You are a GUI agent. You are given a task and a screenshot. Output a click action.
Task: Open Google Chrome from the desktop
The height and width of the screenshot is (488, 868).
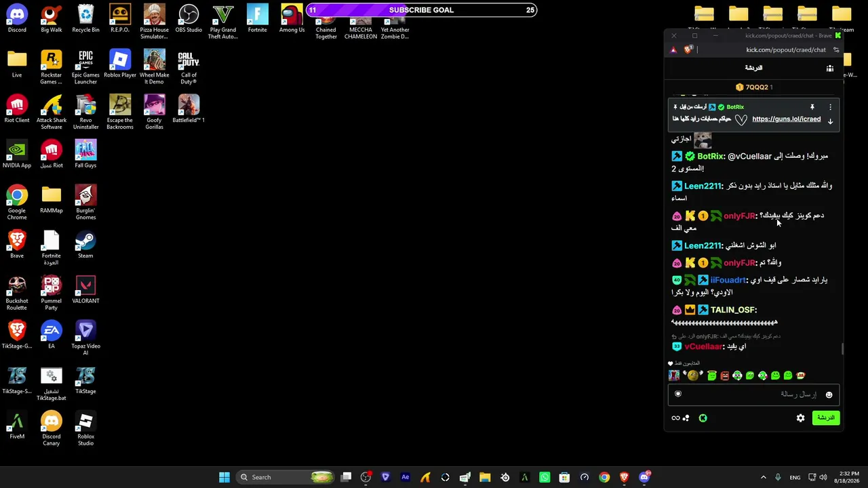pyautogui.click(x=17, y=203)
